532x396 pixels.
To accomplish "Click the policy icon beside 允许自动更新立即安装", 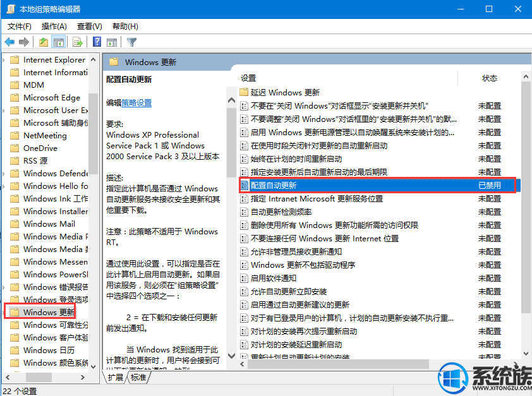I will pyautogui.click(x=244, y=292).
